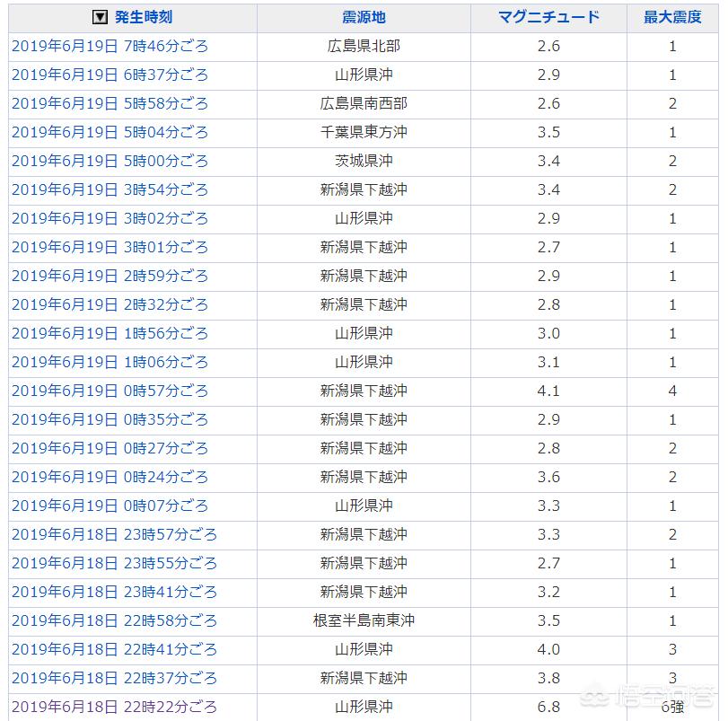
Task: Select the 広島県北部 epicenter cell
Action: click(x=364, y=47)
